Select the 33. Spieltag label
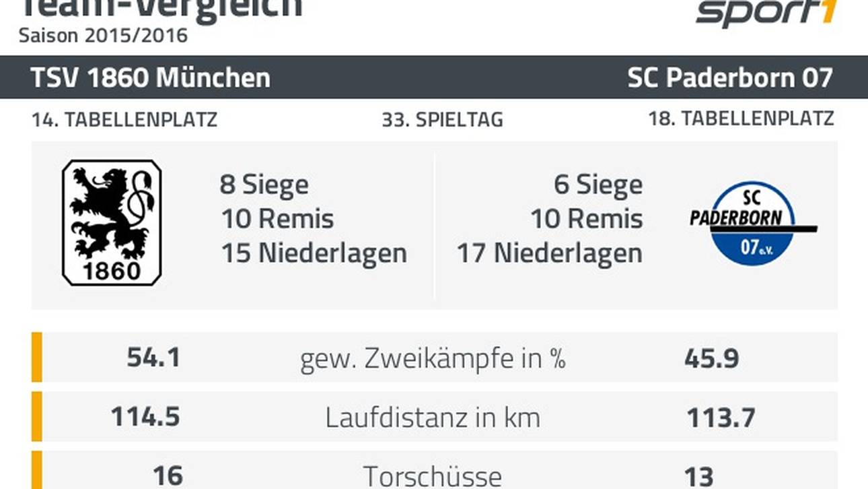This screenshot has width=868, height=489. (x=442, y=120)
